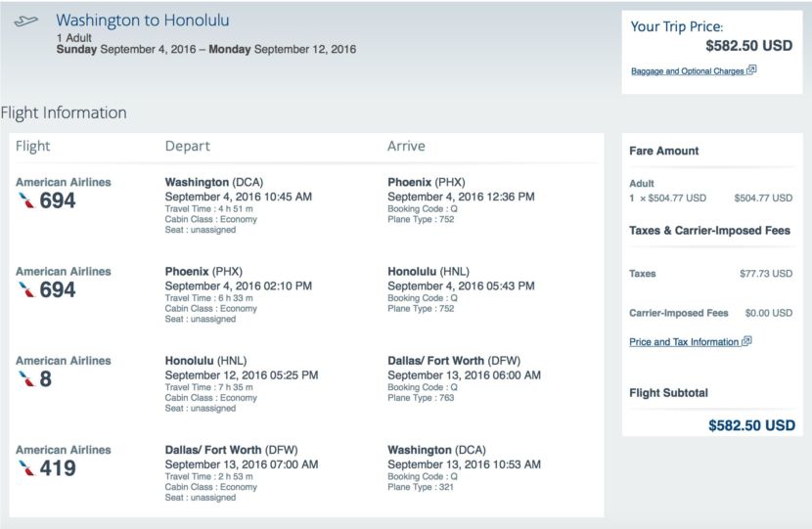Click the external link icon after Price and Tax Information
The image size is (812, 529).
point(746,341)
